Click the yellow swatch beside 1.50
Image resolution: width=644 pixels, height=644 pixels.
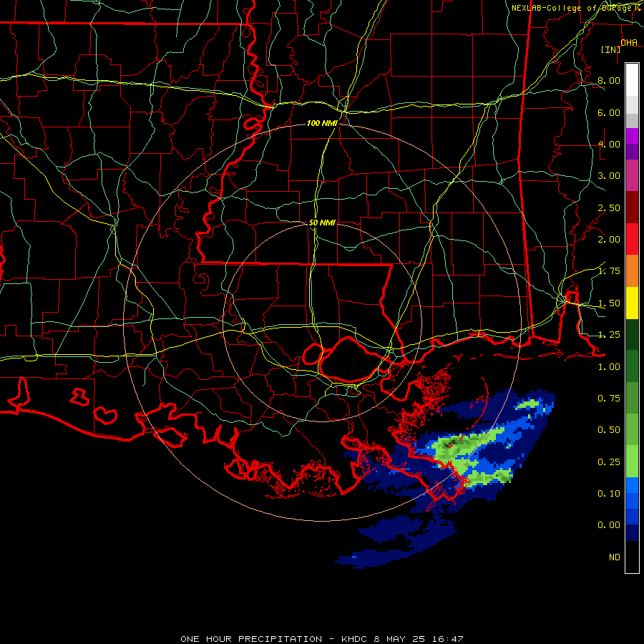pos(632,303)
